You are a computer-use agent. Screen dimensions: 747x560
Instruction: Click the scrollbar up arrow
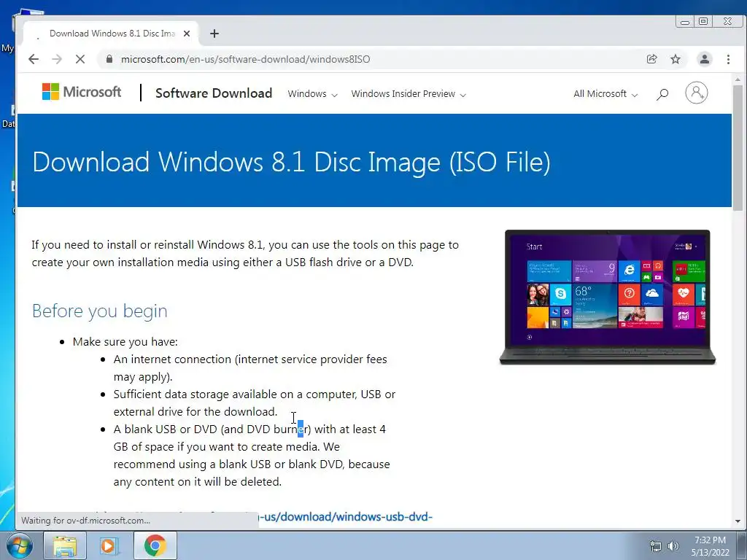[x=738, y=79]
